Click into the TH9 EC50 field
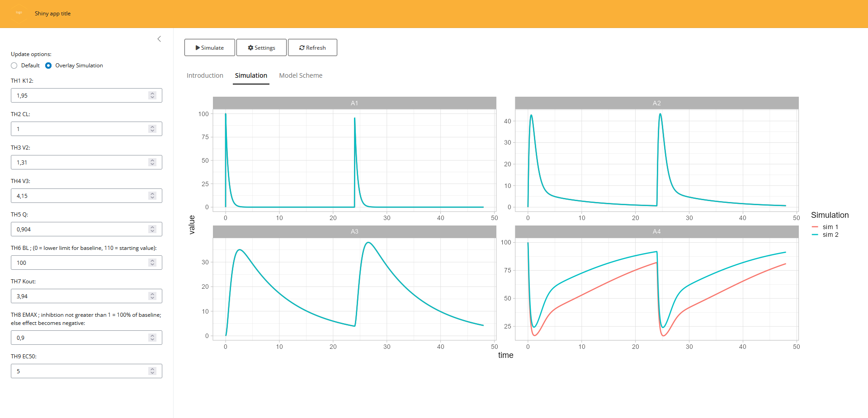Screen dimensions: 868x418 (x=79, y=371)
